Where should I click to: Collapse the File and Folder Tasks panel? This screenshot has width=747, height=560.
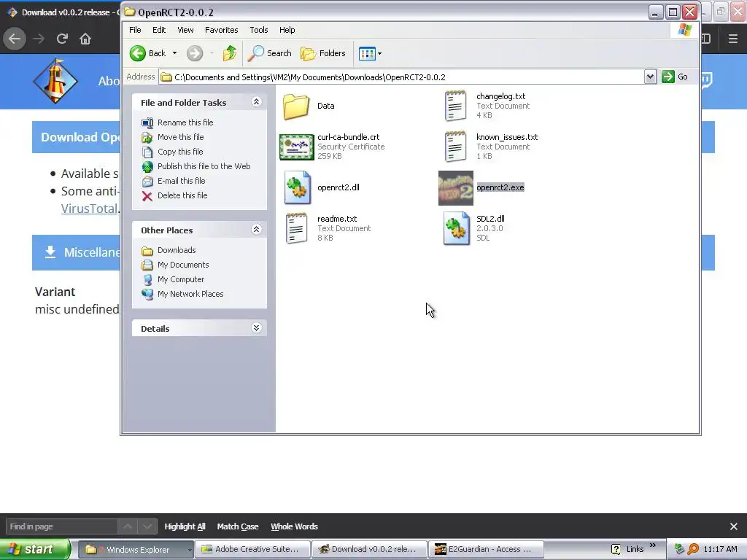(x=256, y=102)
